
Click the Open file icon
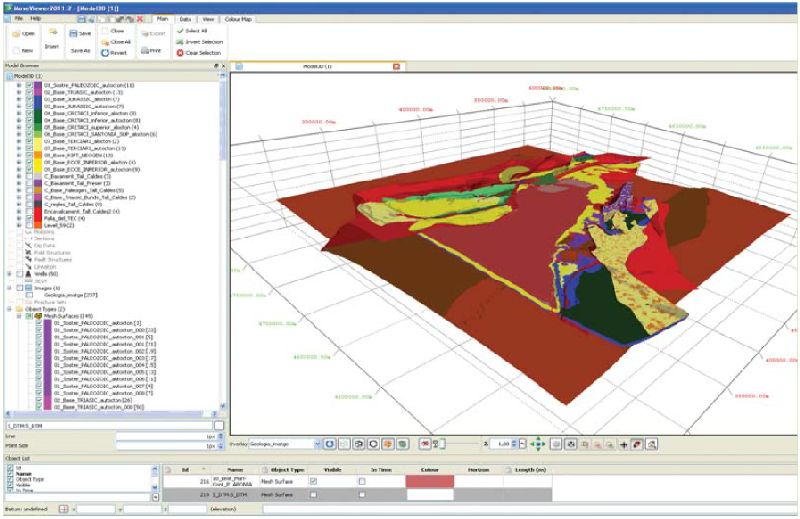(x=15, y=34)
